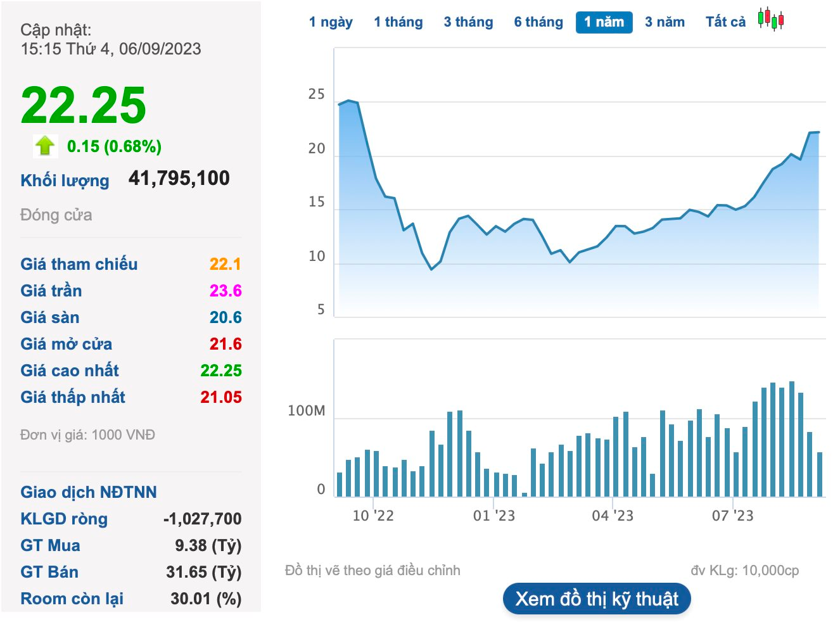Select the '3 năm' time range tab
This screenshot has height=622, width=840.
[x=665, y=22]
